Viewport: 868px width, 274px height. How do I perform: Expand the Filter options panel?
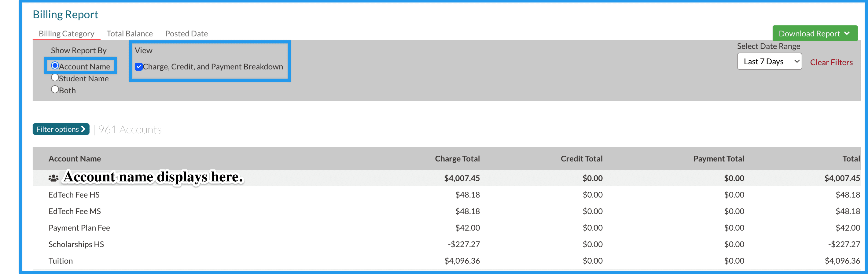pos(61,129)
